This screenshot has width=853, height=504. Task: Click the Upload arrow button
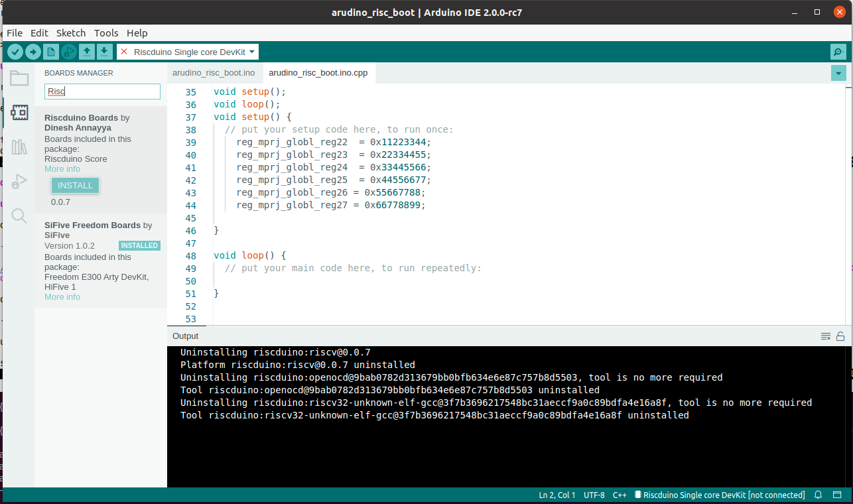pyautogui.click(x=33, y=52)
